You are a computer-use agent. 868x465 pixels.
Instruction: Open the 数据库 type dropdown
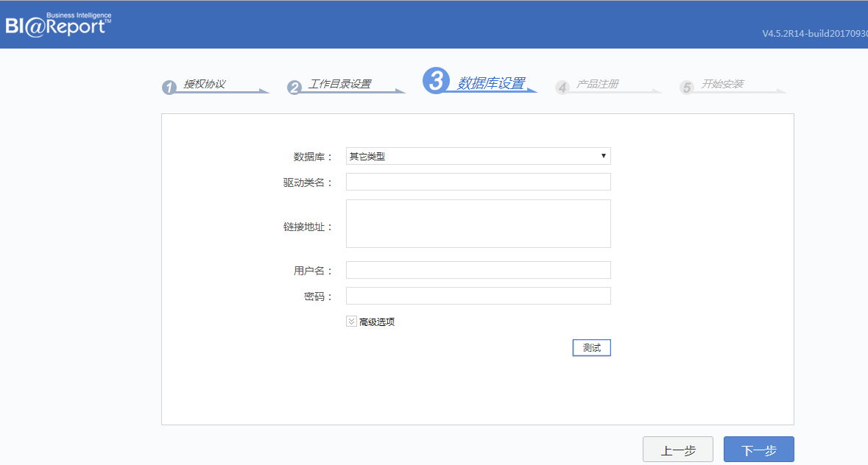479,156
